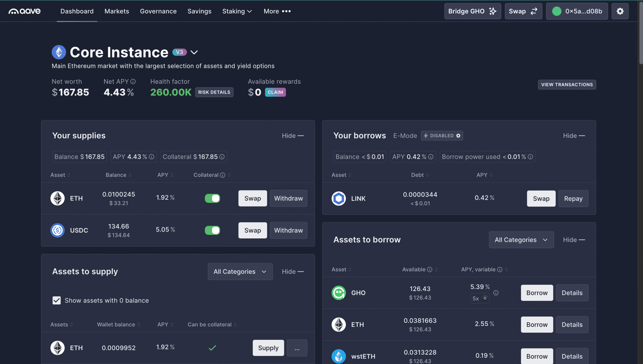
Task: Open settings gear icon in header
Action: tap(620, 11)
